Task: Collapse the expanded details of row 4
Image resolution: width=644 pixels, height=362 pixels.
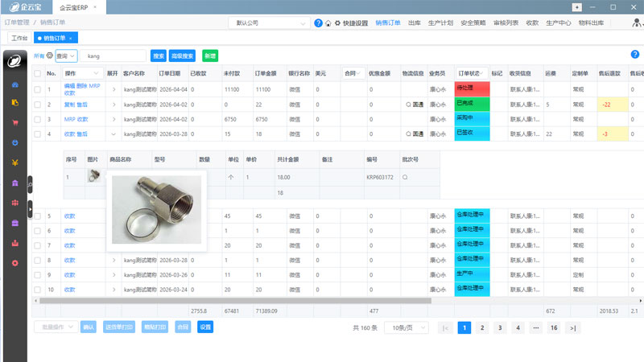Action: click(x=114, y=134)
